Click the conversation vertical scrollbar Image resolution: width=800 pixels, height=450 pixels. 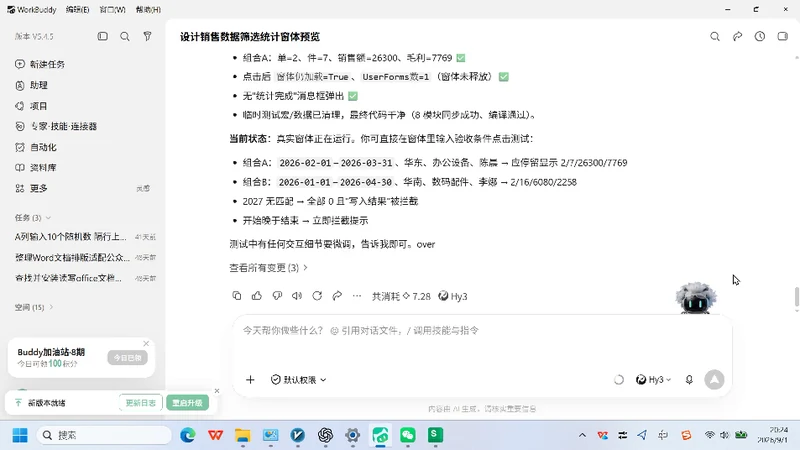coord(796,297)
